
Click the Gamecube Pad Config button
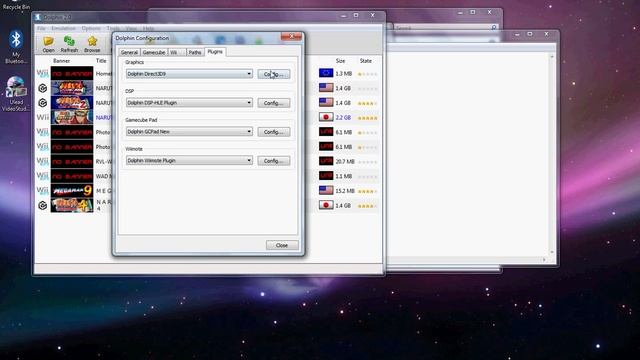tap(273, 132)
